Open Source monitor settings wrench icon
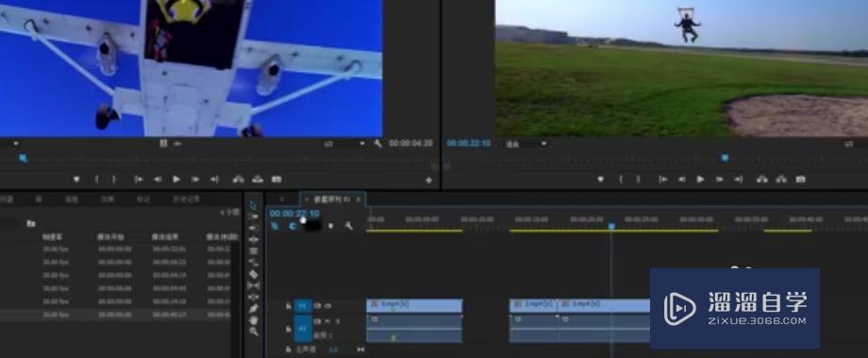The height and width of the screenshot is (358, 868). click(x=378, y=144)
